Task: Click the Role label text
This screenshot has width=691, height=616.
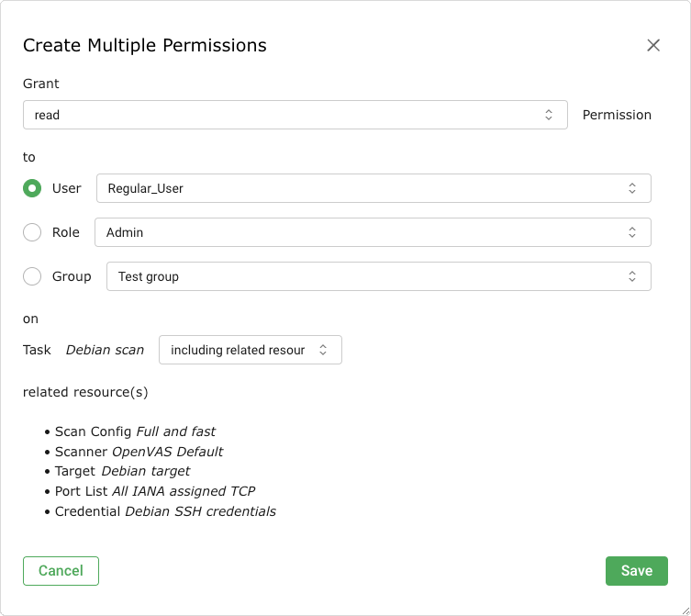Action: point(66,232)
